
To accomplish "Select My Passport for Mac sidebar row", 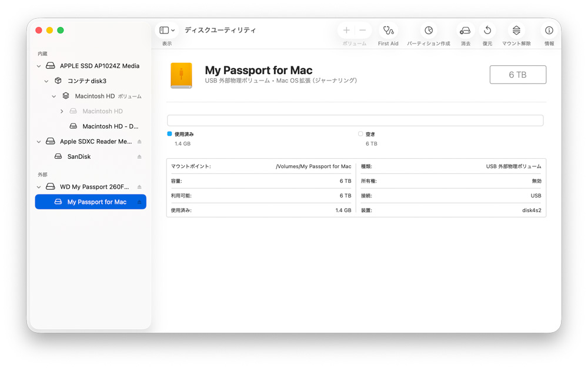I will coord(91,202).
